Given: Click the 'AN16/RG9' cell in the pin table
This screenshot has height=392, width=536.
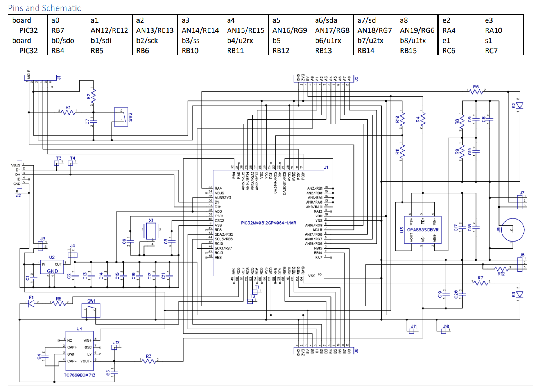Looking at the screenshot, I should click(290, 30).
